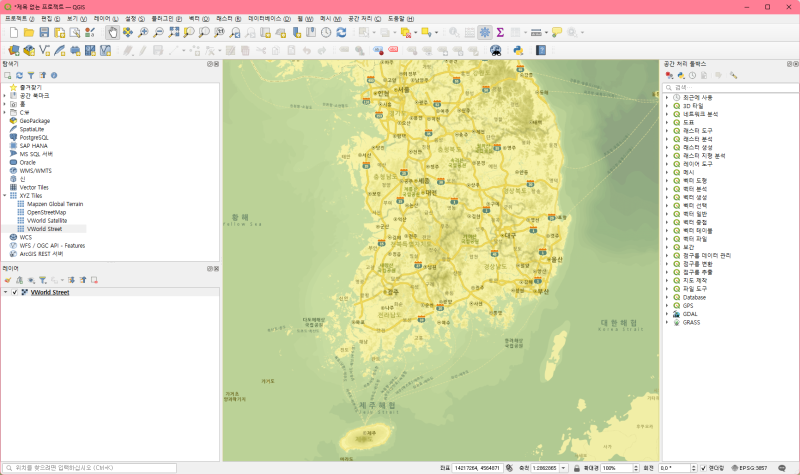800x475 pixels.
Task: Open the 벡터 menu
Action: point(199,18)
